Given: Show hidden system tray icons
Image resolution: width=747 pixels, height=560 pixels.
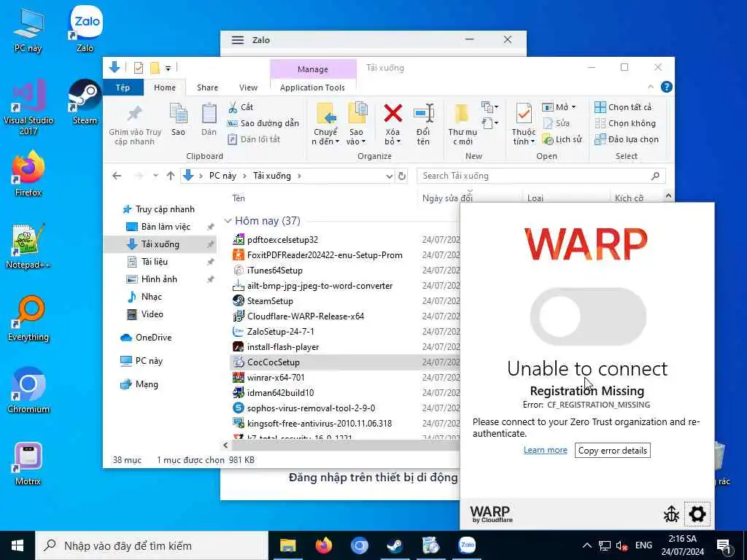Looking at the screenshot, I should (587, 545).
